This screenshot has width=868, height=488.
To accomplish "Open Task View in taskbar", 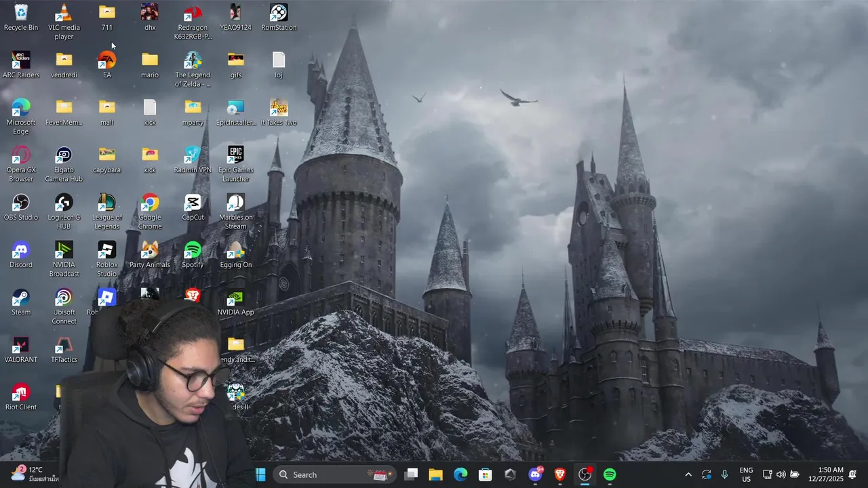I will [411, 474].
